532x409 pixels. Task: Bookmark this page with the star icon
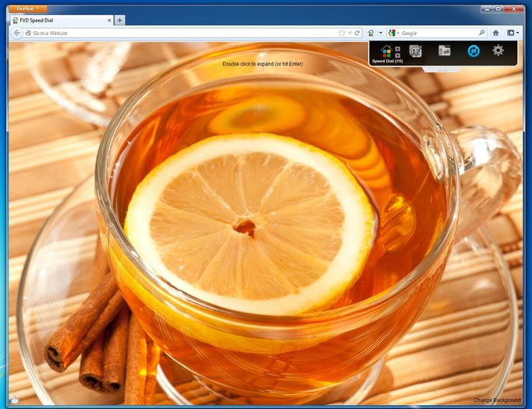[x=341, y=33]
